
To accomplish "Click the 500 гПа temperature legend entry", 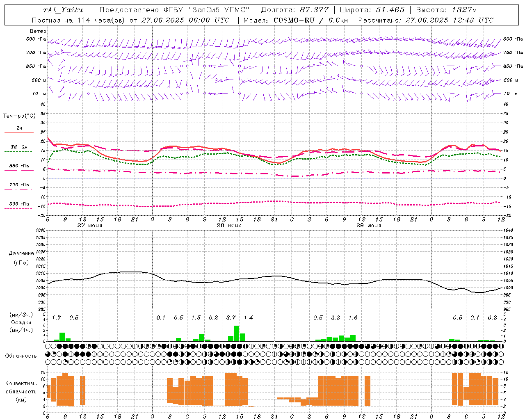I will [x=19, y=204].
